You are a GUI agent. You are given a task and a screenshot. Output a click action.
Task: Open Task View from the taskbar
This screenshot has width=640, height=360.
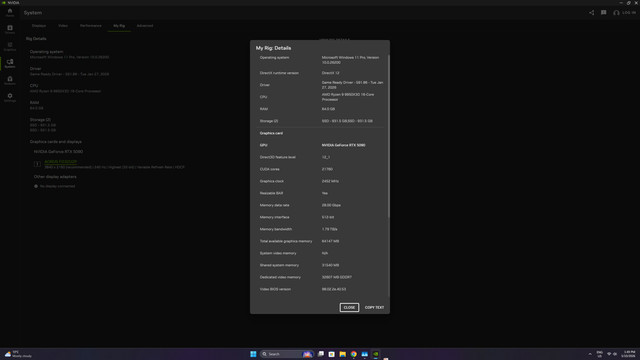pyautogui.click(x=321, y=354)
